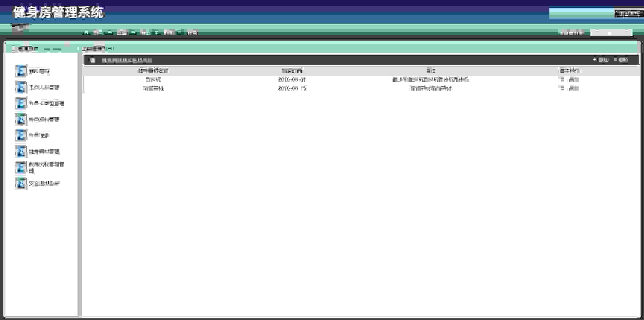Screen dimensions: 644x320
Task: Select the 跑步机 equipment name cell
Action: tap(153, 79)
